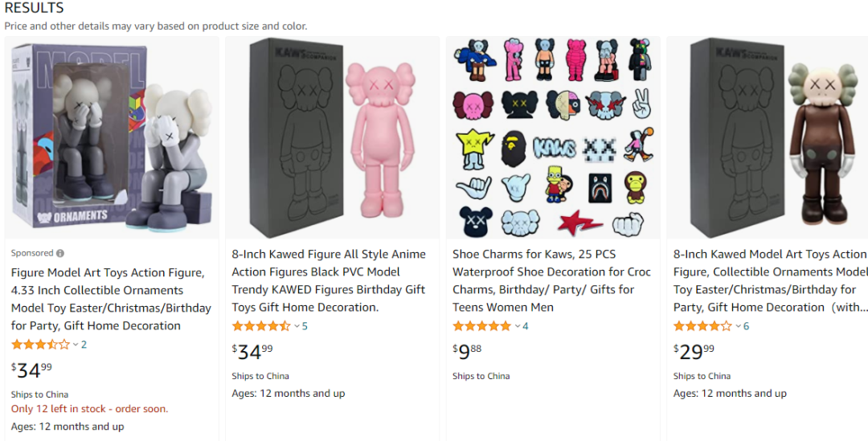Click the 4 reviews count on Shoe Charms
The image size is (868, 441).
click(526, 326)
